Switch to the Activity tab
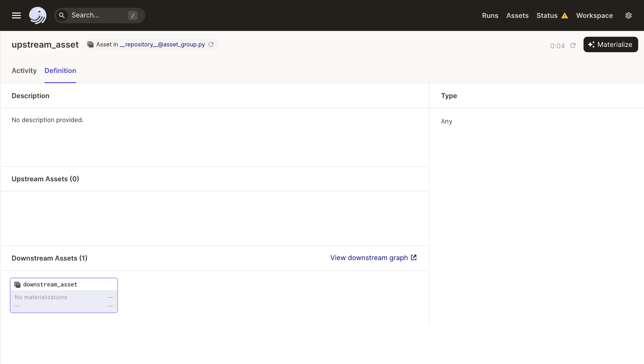The image size is (644, 364). [x=24, y=71]
